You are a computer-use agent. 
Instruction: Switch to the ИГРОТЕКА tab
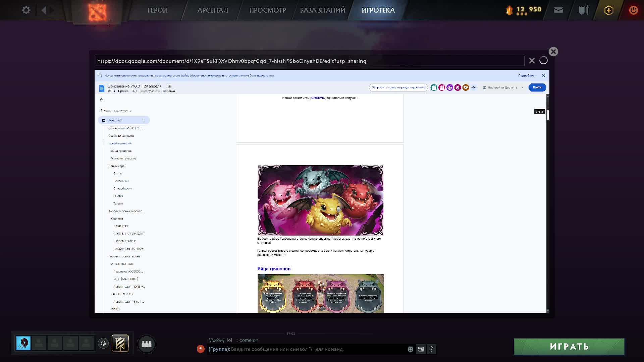click(x=378, y=10)
